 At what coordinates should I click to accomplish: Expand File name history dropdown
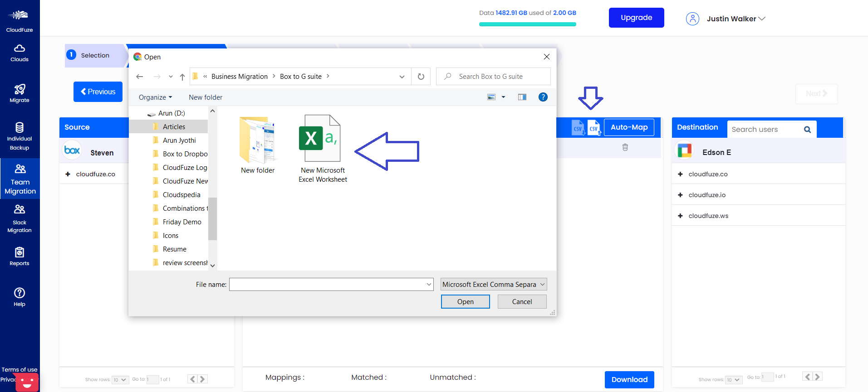(429, 285)
